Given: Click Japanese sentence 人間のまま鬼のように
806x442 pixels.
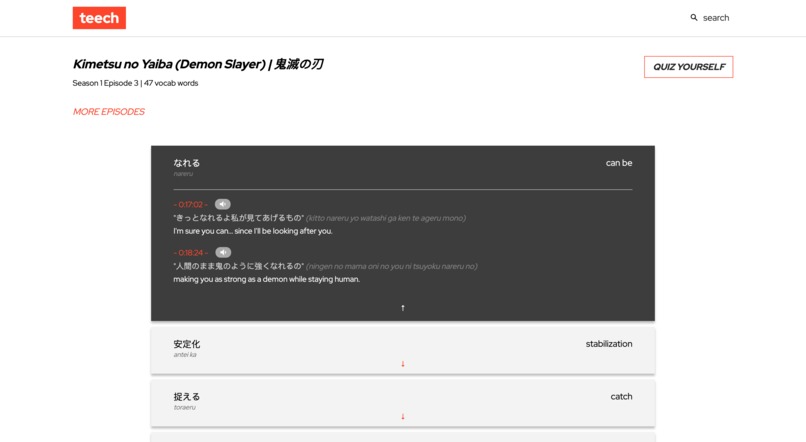Looking at the screenshot, I should pos(239,266).
